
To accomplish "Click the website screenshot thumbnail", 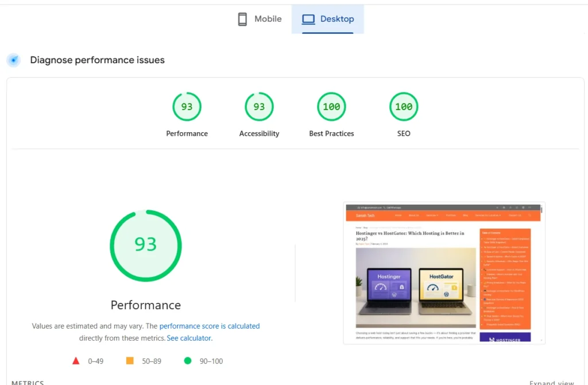I will coord(444,273).
